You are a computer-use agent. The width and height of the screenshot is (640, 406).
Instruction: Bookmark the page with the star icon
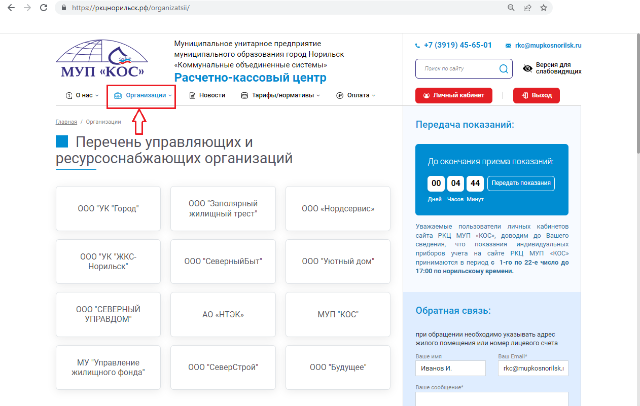(544, 7)
